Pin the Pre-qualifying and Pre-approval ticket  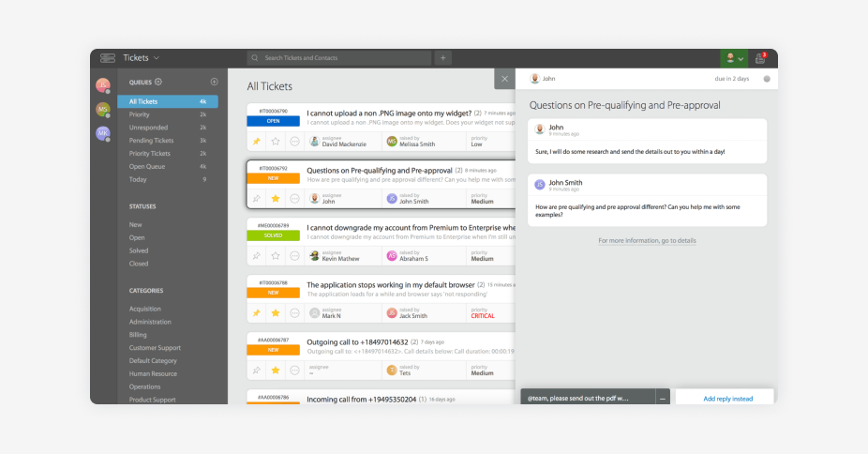click(256, 199)
